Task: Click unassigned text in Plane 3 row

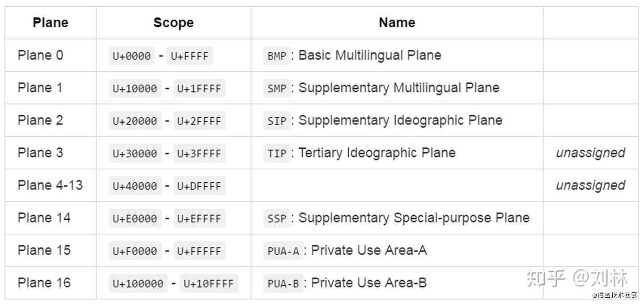Action: 590,153
